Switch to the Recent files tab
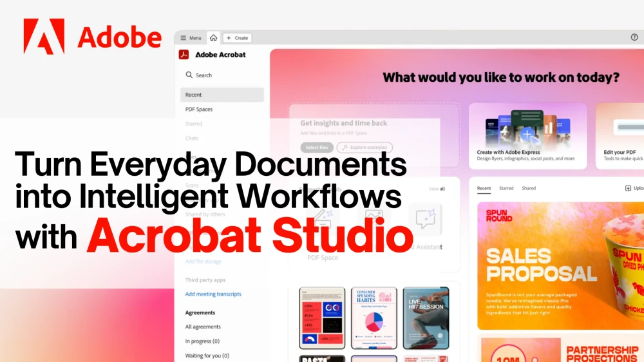The image size is (644, 362). tap(484, 188)
